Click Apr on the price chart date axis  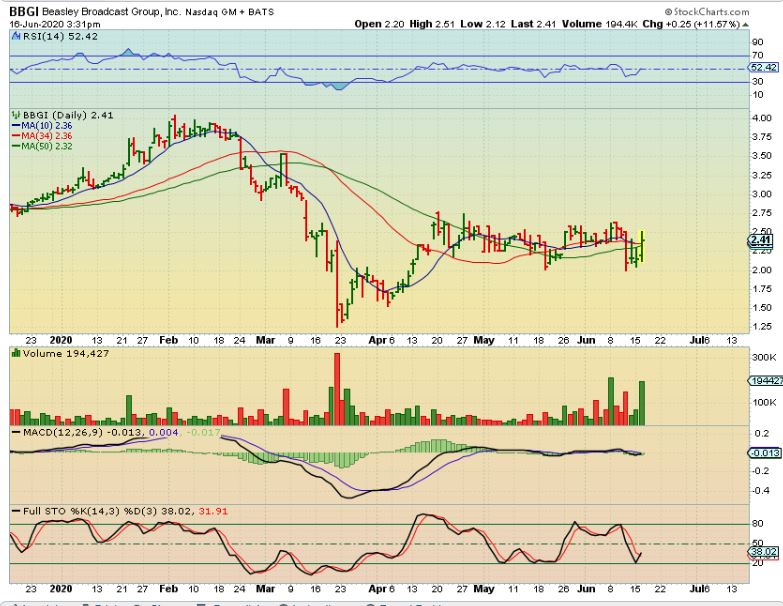click(x=378, y=340)
